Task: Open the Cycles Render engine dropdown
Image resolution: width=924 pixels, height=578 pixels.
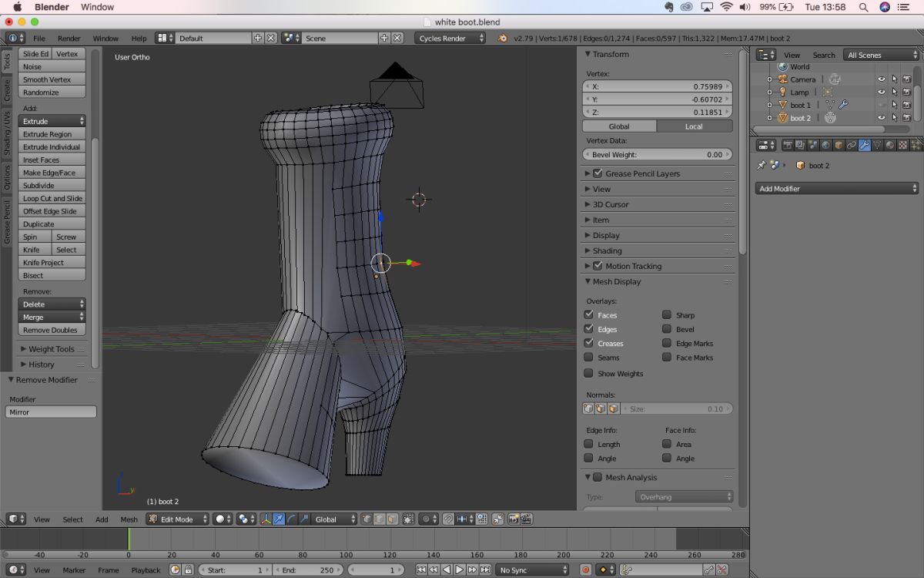Action: (450, 38)
